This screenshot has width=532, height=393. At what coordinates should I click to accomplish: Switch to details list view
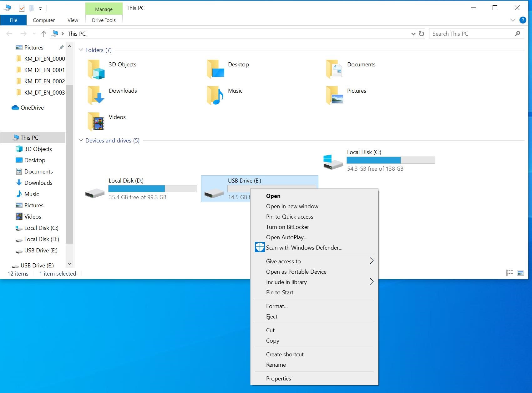[x=509, y=273]
